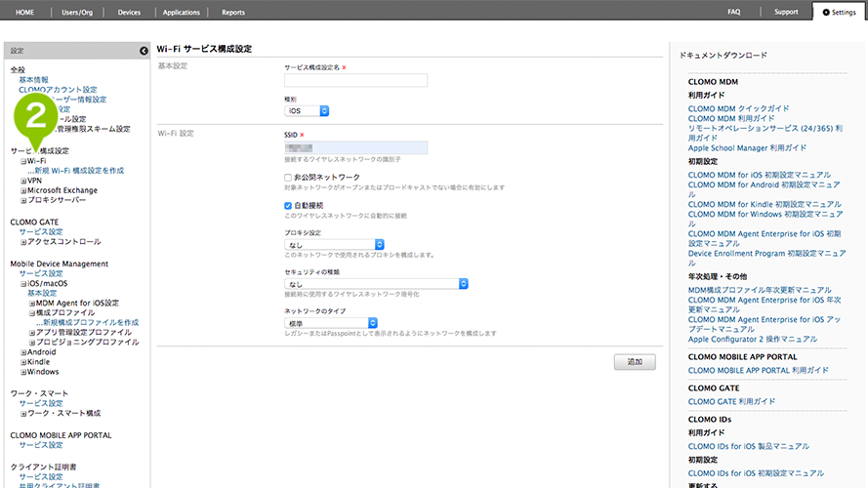
Task: Expand アプリ管理設定プロファイル node
Action: click(32, 333)
